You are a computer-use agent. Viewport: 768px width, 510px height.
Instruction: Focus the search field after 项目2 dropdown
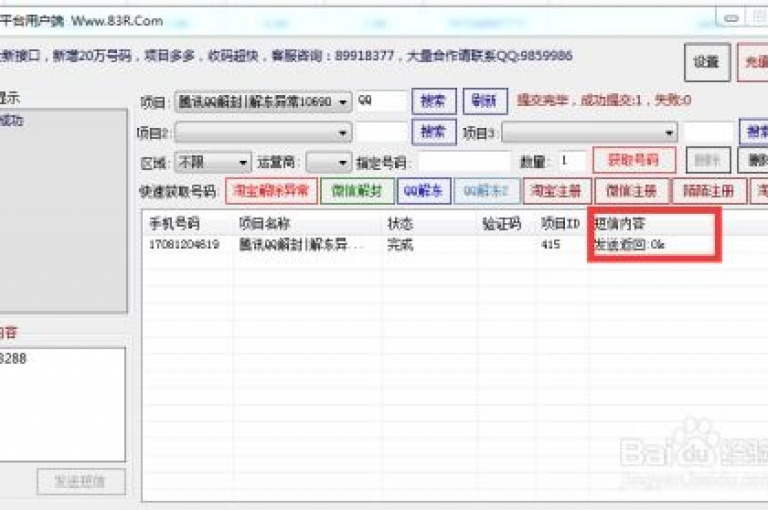[382, 132]
